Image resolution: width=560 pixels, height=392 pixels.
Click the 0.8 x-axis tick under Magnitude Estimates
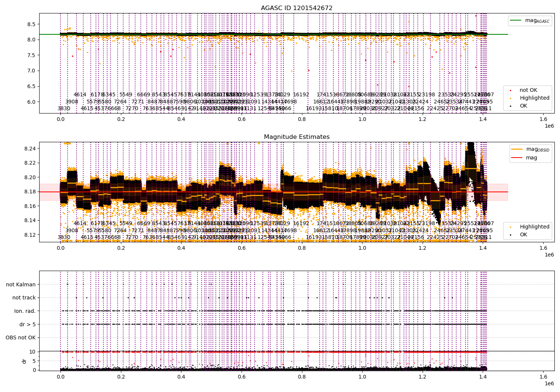pos(302,248)
